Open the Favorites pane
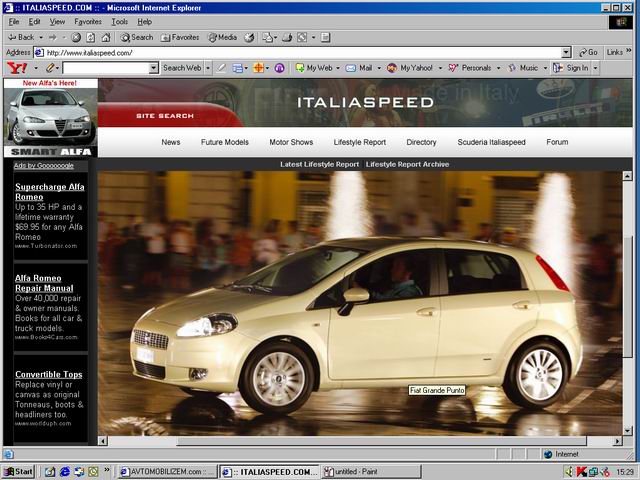Screen dimensions: 640x480 [180, 38]
